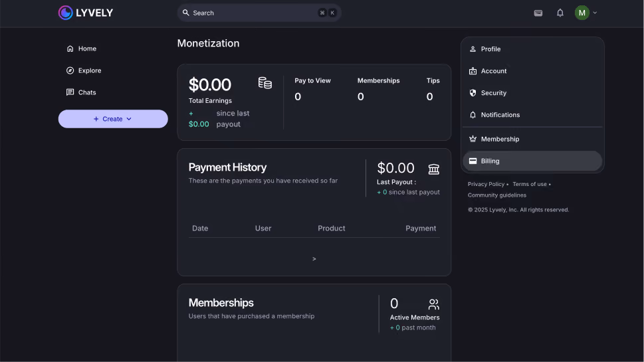Viewport: 644px width, 362px height.
Task: Click the Security shield icon
Action: pyautogui.click(x=473, y=93)
